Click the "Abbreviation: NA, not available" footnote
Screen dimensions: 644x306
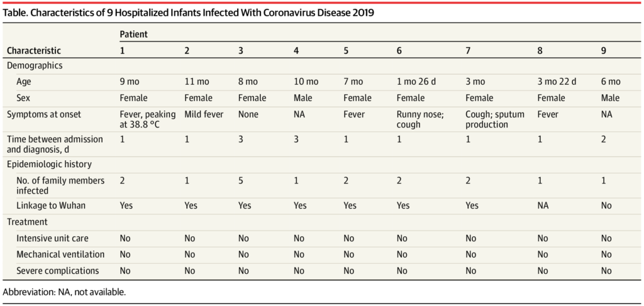click(x=66, y=292)
